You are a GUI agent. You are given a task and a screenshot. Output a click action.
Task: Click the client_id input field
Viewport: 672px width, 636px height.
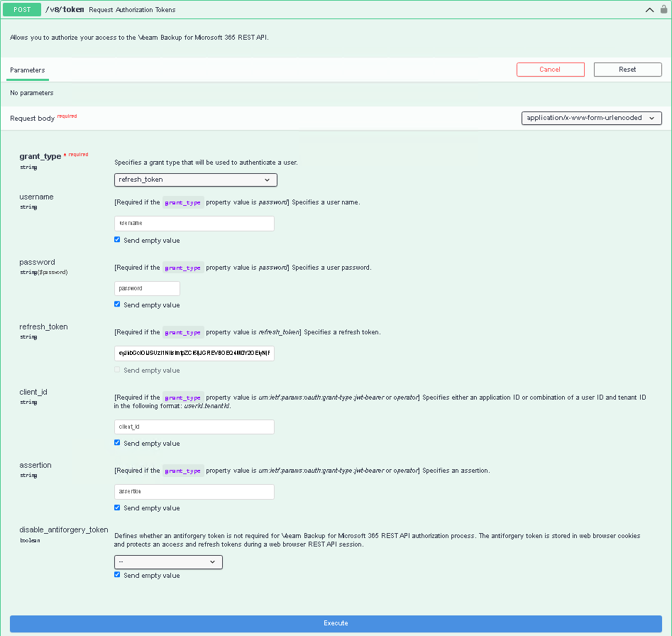[x=194, y=427]
